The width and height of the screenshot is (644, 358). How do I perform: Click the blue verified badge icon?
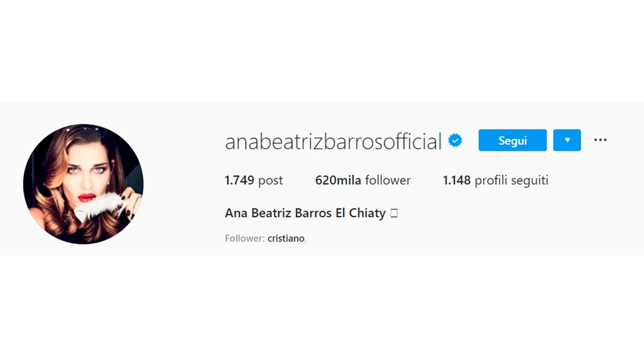coord(455,140)
